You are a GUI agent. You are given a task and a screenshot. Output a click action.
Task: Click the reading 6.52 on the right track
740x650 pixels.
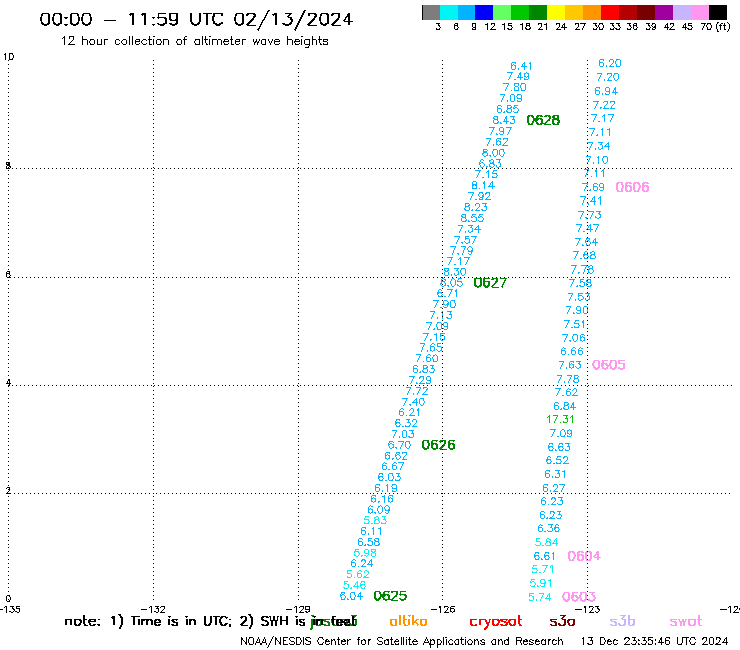[x=557, y=460]
